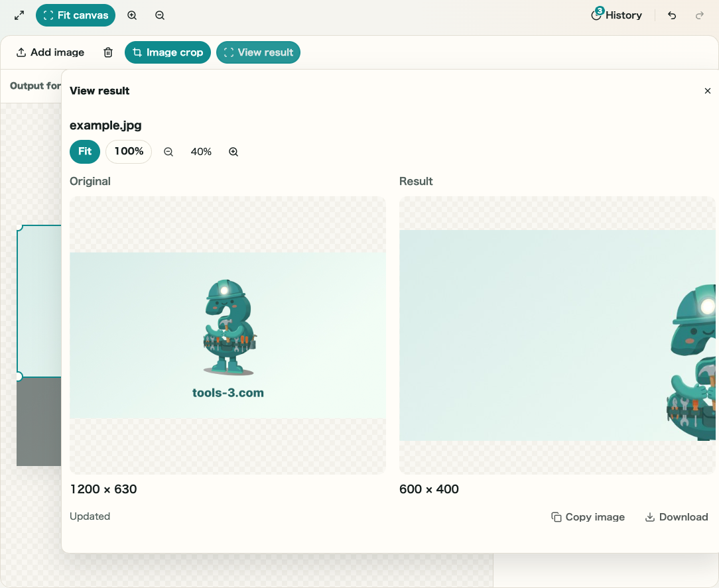Click the lower-left crop handle on canvas
Screen dimensions: 719x588
[x=19, y=377]
